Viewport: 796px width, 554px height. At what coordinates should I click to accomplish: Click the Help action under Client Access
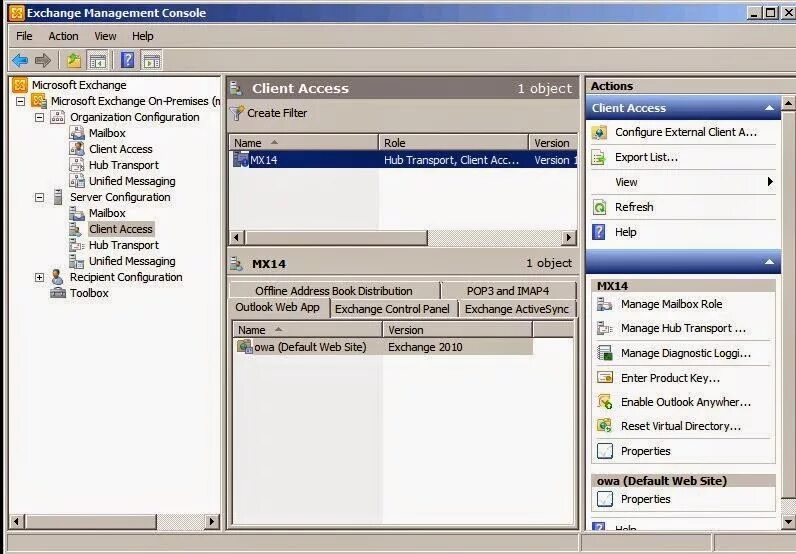click(x=625, y=232)
